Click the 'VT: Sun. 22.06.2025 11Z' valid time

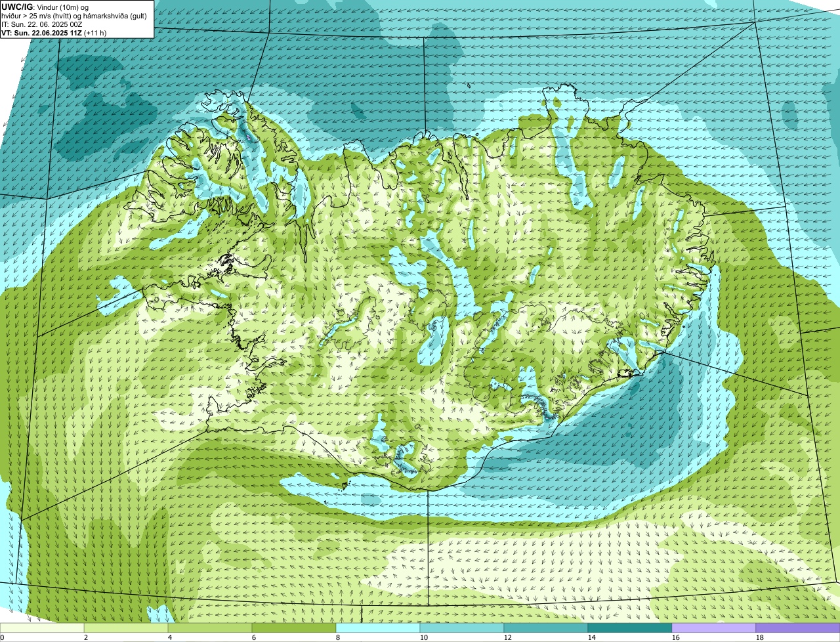[x=41, y=32]
